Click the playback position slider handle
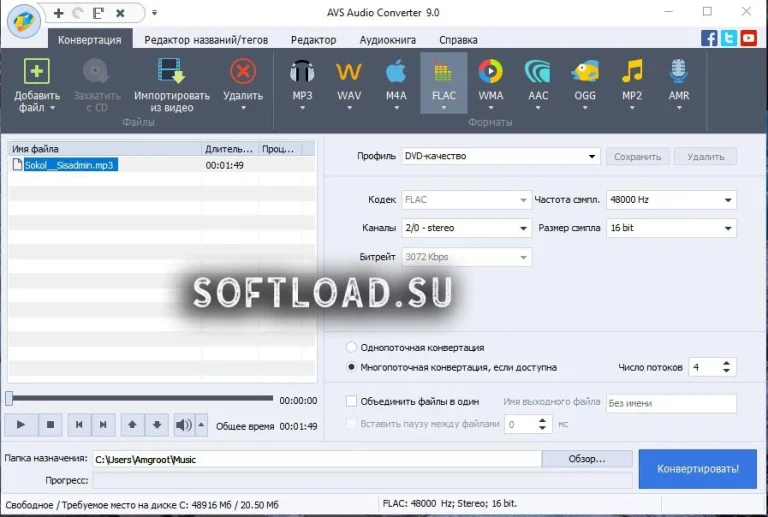This screenshot has width=768, height=517. click(9, 398)
